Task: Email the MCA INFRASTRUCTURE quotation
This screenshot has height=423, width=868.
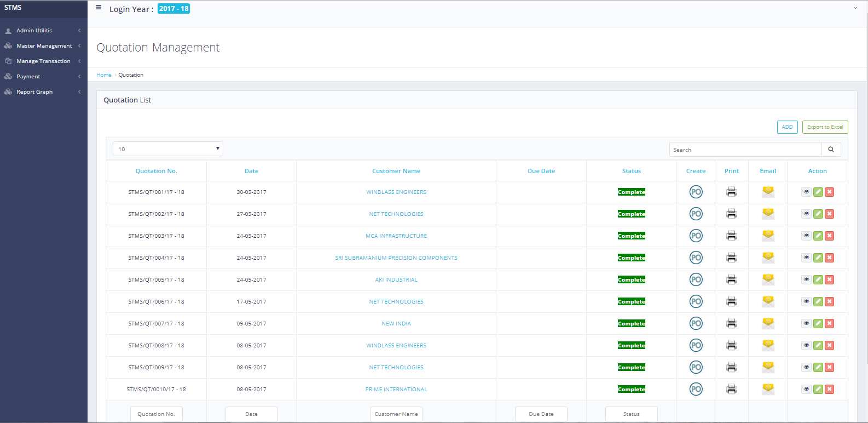Action: point(768,236)
